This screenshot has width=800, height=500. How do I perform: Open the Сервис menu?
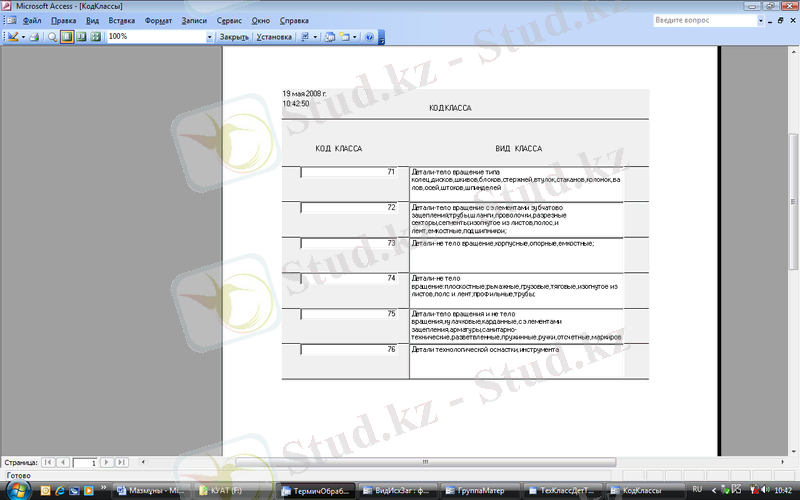point(229,21)
